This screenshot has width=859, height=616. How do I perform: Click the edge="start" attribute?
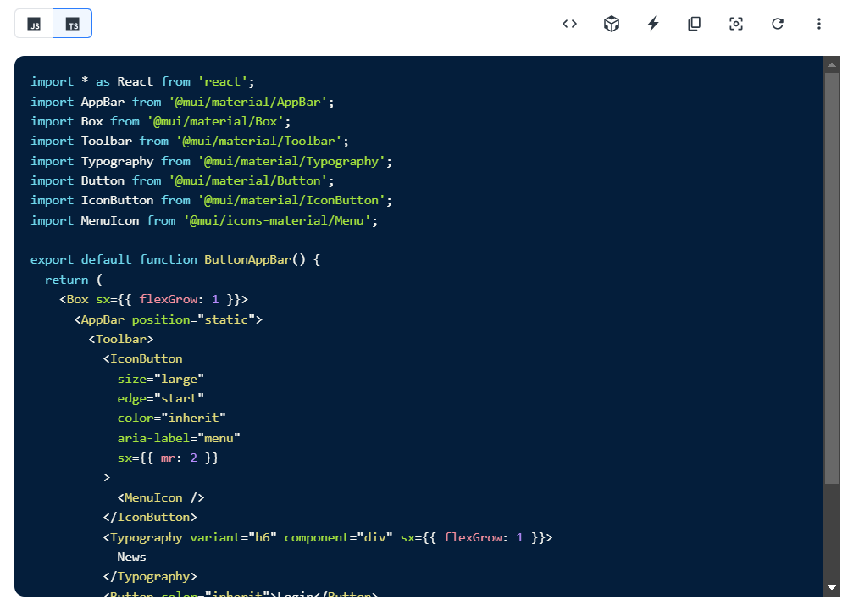(x=160, y=398)
